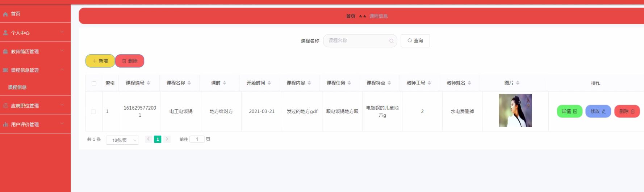Screen dimensions: 644x192
Task: Click the 电工电饭锅 course name cell
Action: pyautogui.click(x=181, y=111)
